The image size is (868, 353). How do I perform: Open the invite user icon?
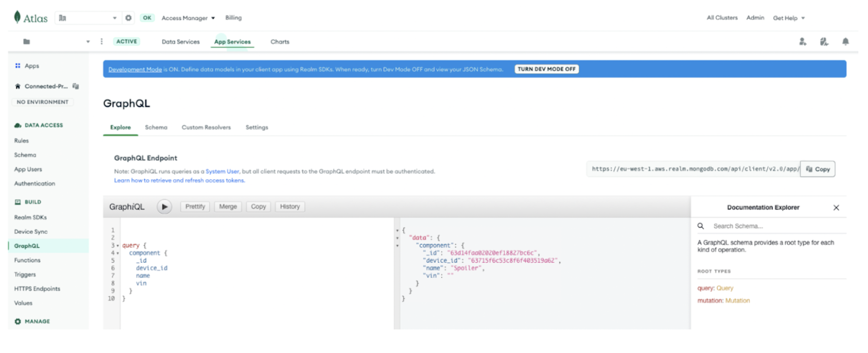pos(803,42)
